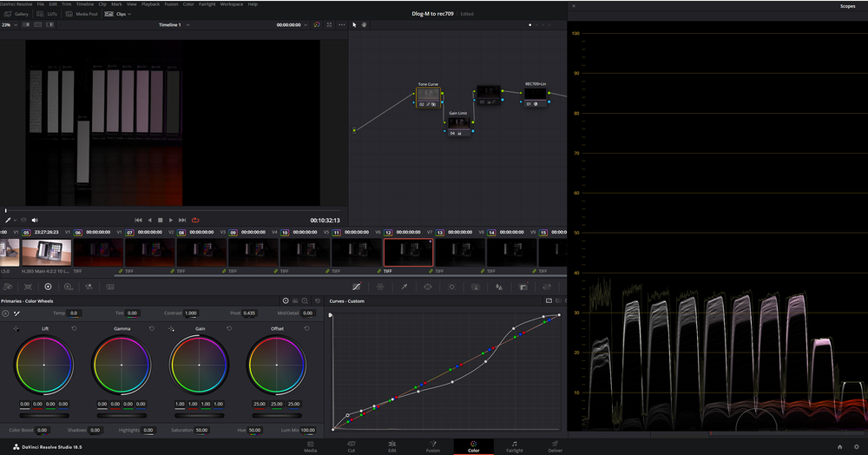868x455 pixels.
Task: Open the Power Window palette
Action: click(x=428, y=287)
